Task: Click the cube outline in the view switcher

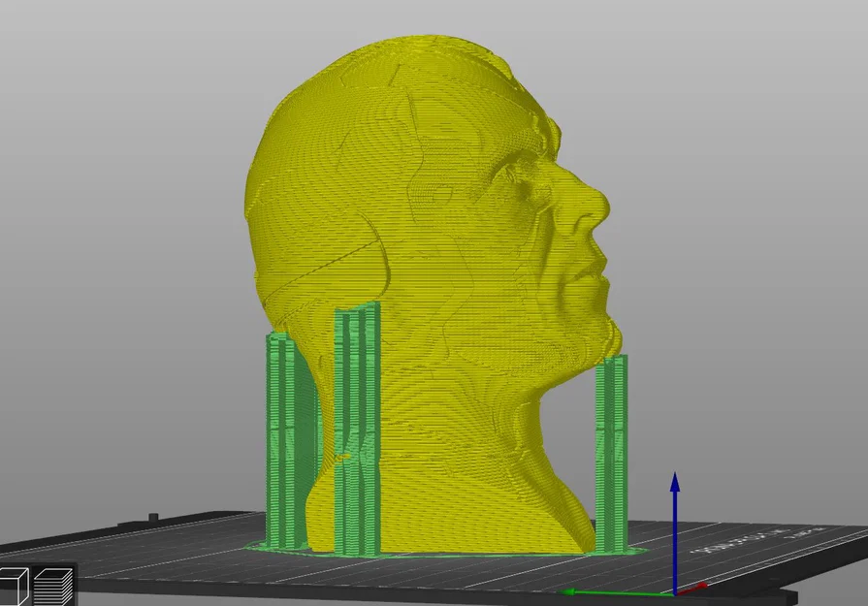Action: tap(14, 587)
